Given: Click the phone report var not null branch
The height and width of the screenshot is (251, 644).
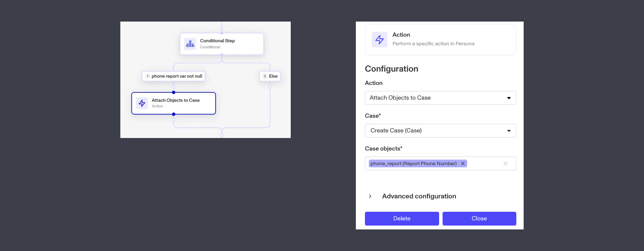Looking at the screenshot, I should pos(173,76).
